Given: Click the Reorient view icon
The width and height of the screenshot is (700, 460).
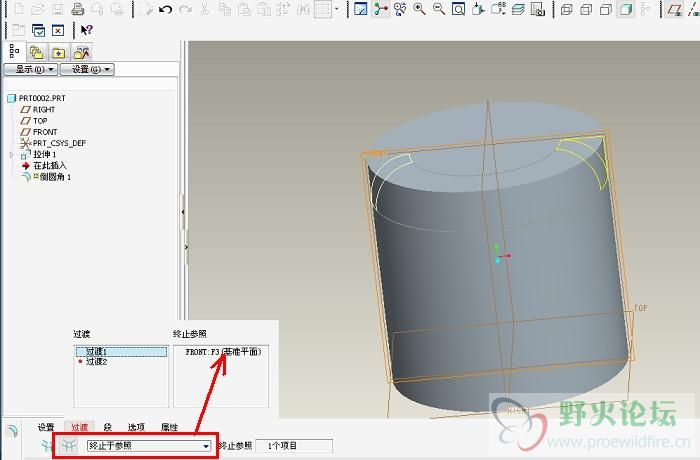Looking at the screenshot, I should 478,8.
